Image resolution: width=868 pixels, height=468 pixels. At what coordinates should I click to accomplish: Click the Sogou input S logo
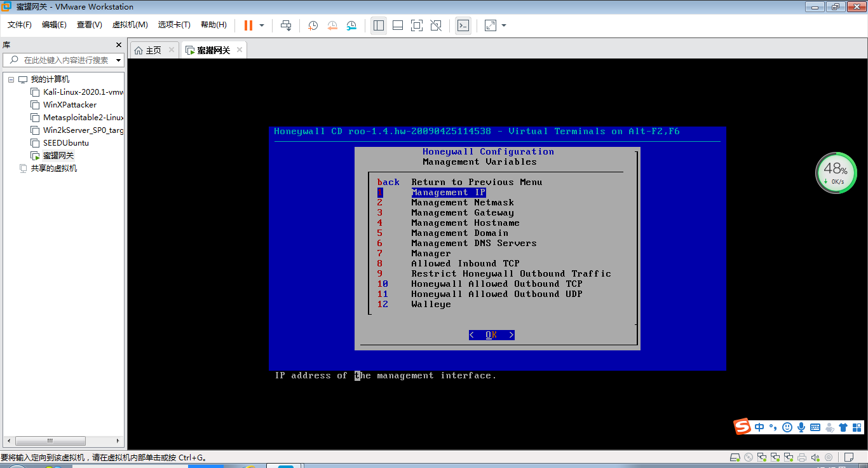[743, 427]
